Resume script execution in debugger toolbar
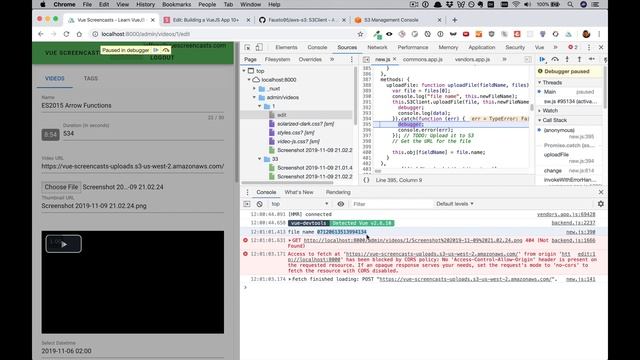The height and width of the screenshot is (360, 640). tap(542, 59)
